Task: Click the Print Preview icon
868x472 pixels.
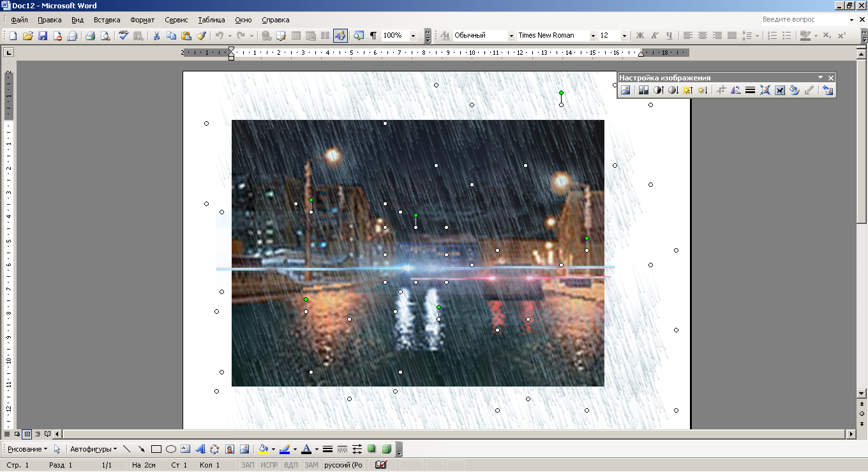Action: pos(105,36)
